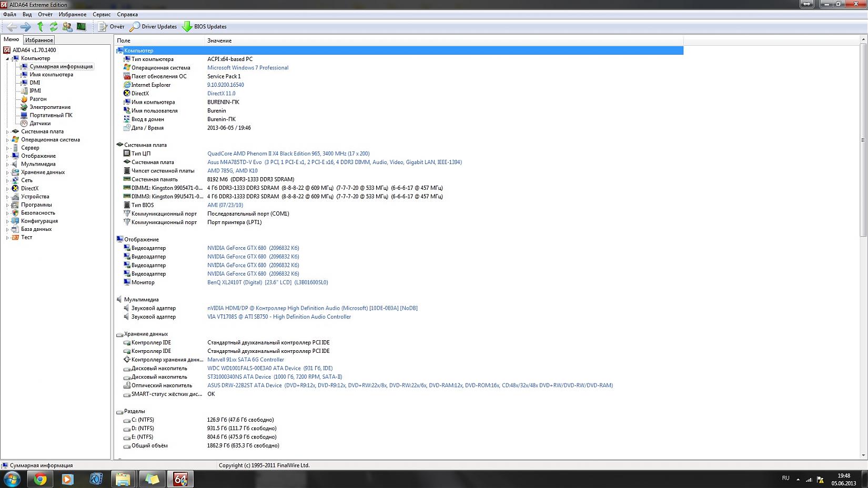Expand the DirectX tree node
868x488 pixels.
[x=7, y=188]
